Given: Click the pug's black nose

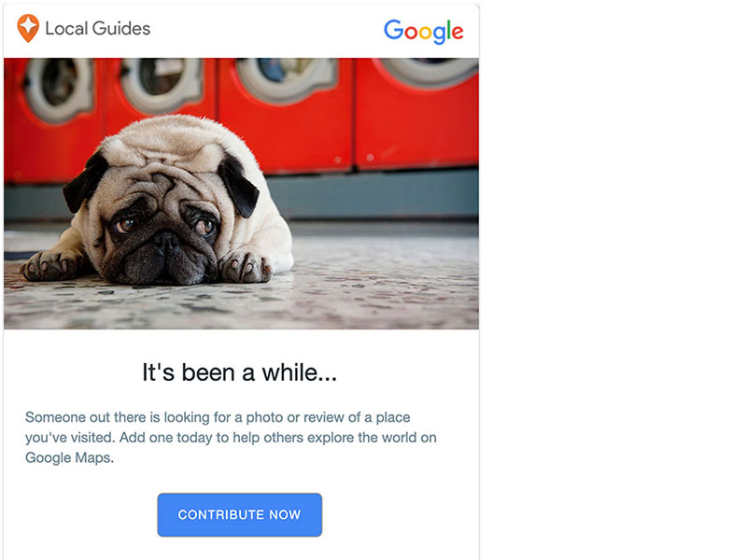Looking at the screenshot, I should coord(166,241).
